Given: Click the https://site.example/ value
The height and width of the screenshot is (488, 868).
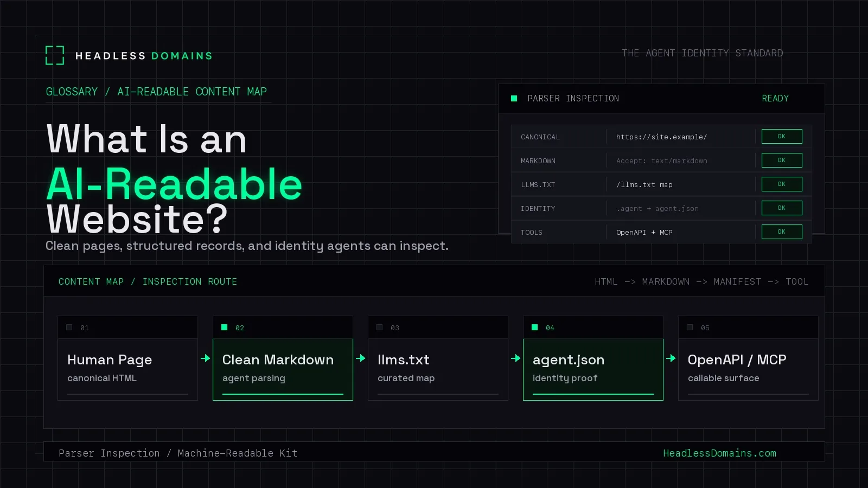Looking at the screenshot, I should [x=661, y=137].
